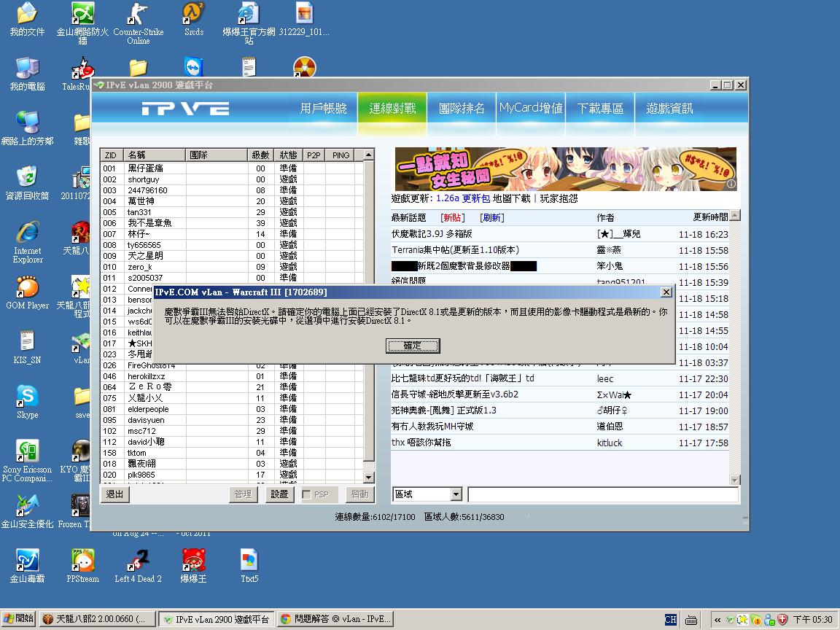This screenshot has height=630, width=840.
Task: Open the PPStream desktop shortcut
Action: (82, 561)
